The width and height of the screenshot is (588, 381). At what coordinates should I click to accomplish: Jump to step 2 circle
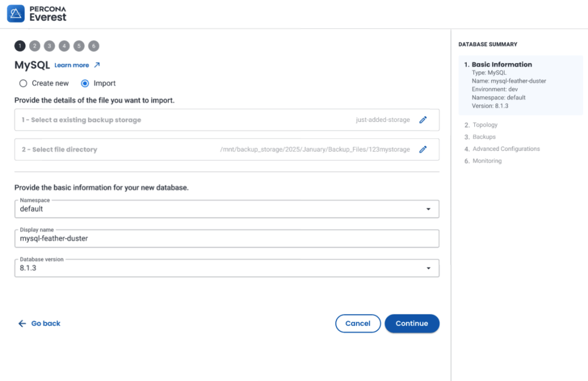pyautogui.click(x=35, y=46)
